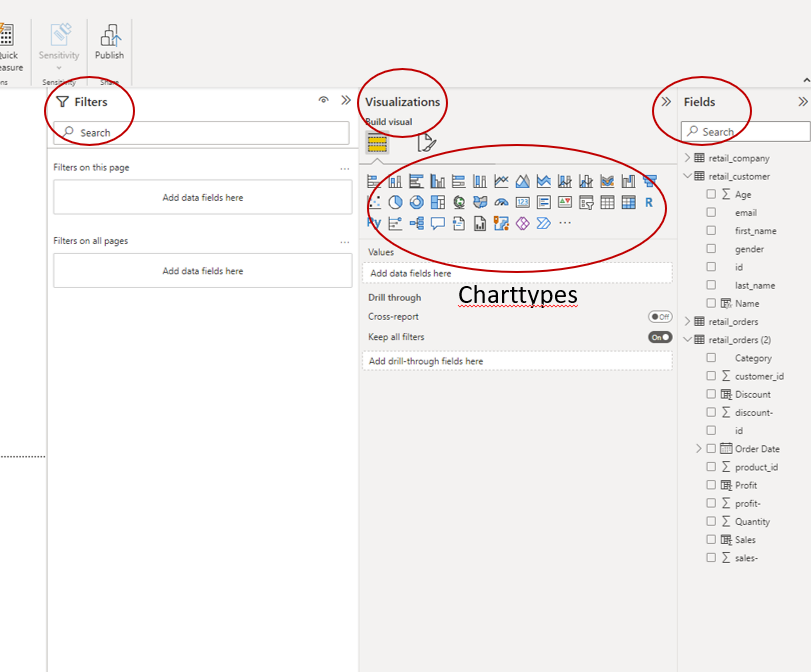Open the Sensitivity dropdown arrow

point(59,68)
